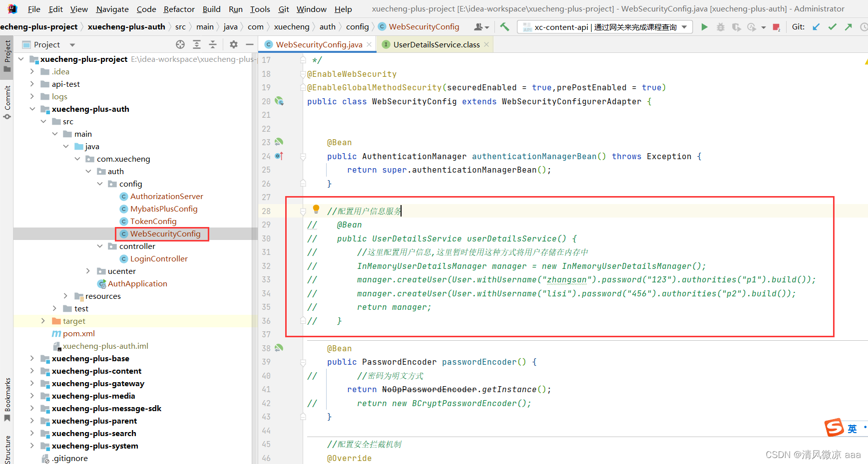Expand the xuecheng-plus-system module
Viewport: 868px width, 464px height.
coord(32,446)
